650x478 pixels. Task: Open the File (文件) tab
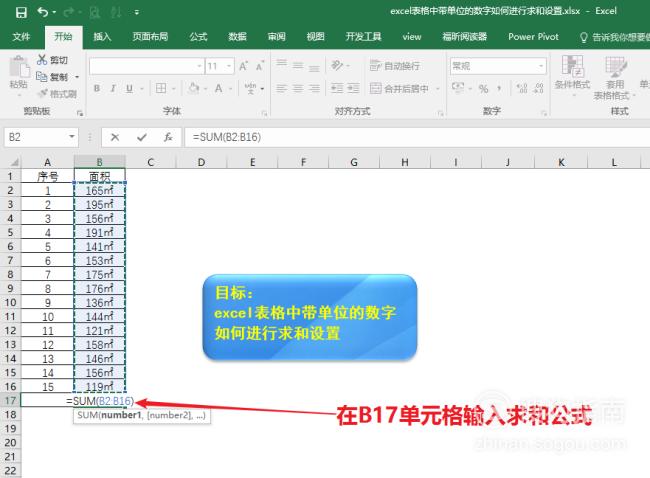click(x=21, y=36)
